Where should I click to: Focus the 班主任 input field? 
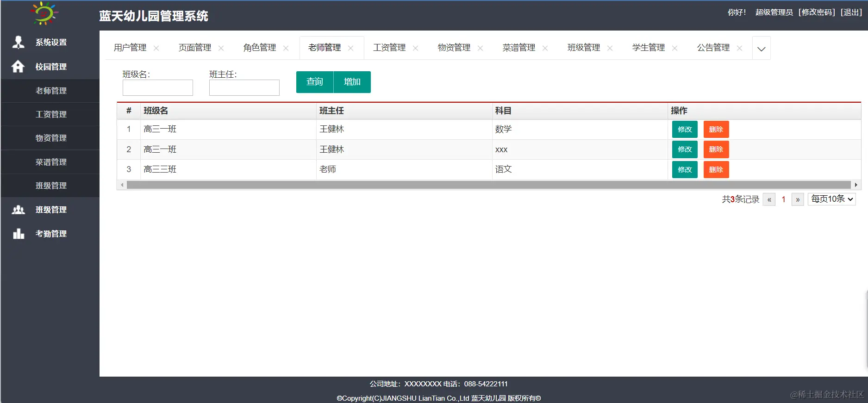pos(244,87)
